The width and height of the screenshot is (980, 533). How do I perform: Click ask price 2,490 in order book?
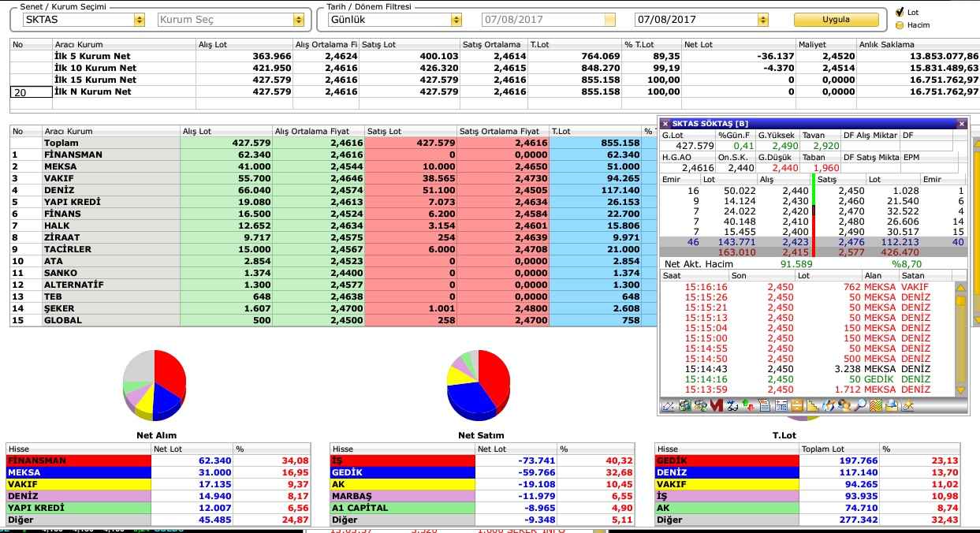[851, 232]
